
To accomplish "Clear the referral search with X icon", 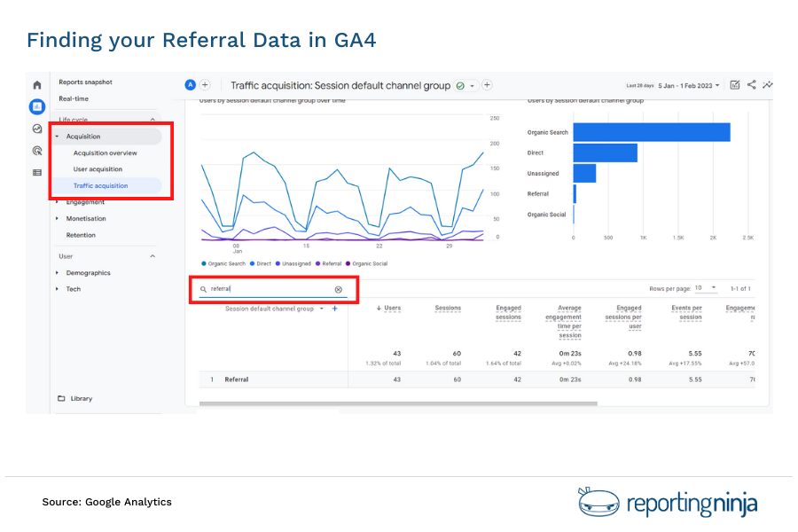I will (339, 289).
